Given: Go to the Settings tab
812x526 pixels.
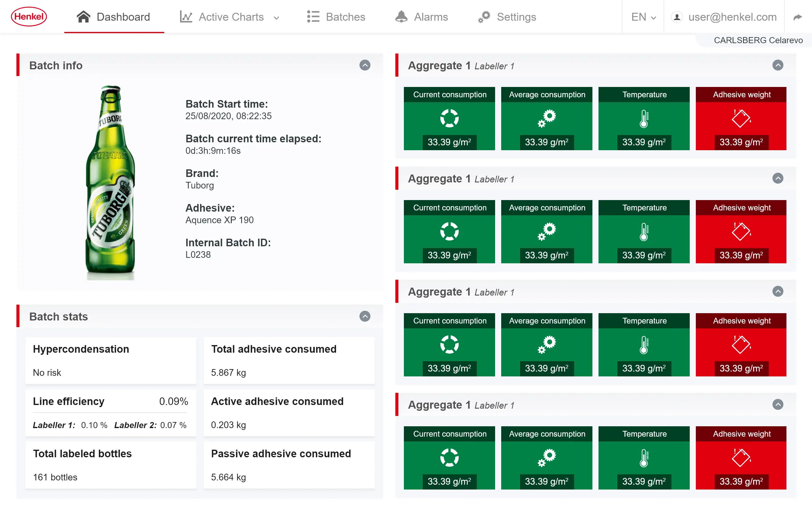Looking at the screenshot, I should (507, 17).
